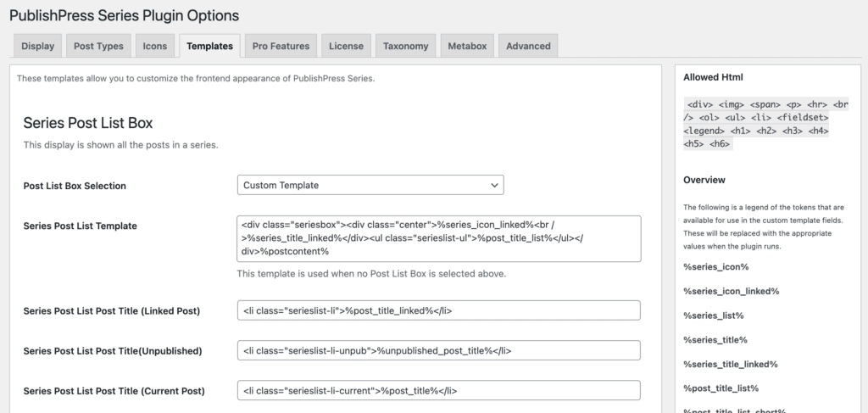Focus the Linked Post title template field

[439, 310]
